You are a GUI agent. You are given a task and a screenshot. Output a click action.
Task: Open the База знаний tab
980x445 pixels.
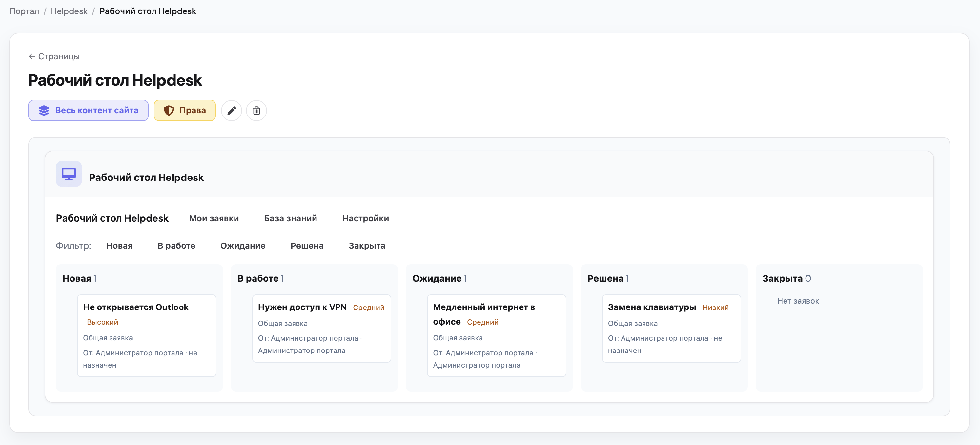291,218
